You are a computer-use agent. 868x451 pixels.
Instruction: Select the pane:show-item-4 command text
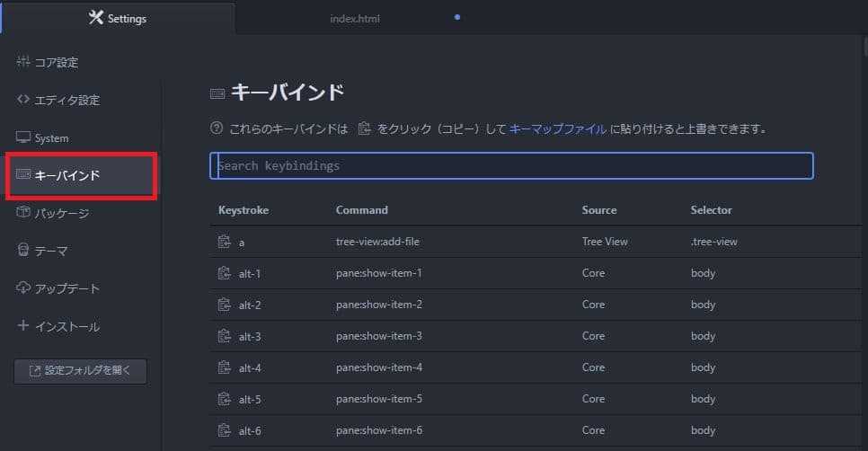tap(378, 367)
